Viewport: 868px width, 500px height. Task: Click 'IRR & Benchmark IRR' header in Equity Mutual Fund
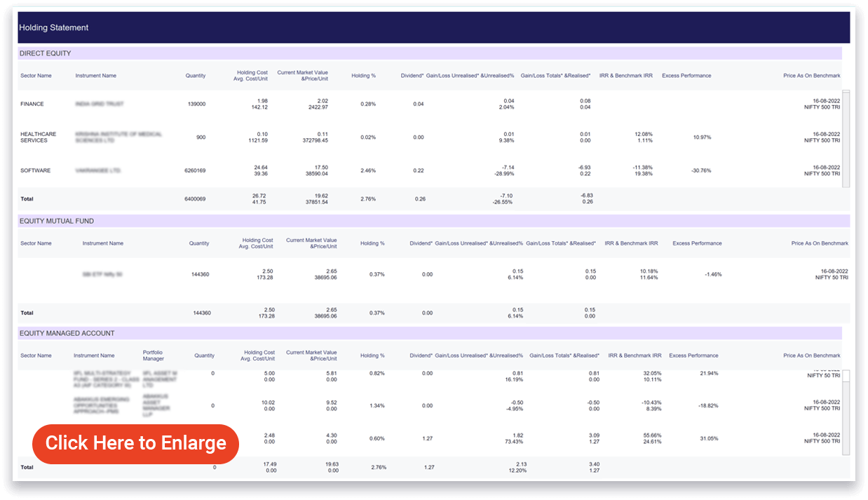[x=631, y=243]
